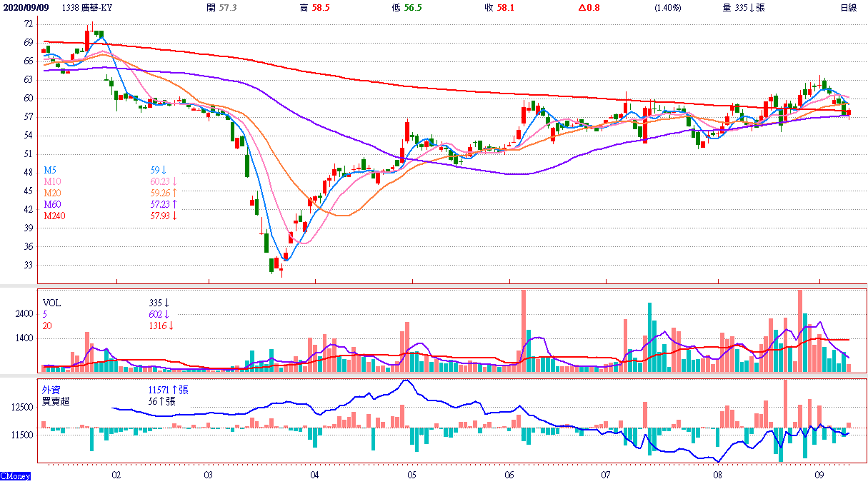
Task: Click the high price 58.5 value
Action: coord(323,7)
